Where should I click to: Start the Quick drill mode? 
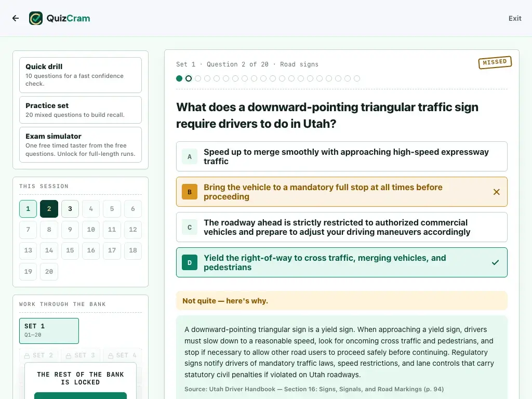[x=81, y=75]
